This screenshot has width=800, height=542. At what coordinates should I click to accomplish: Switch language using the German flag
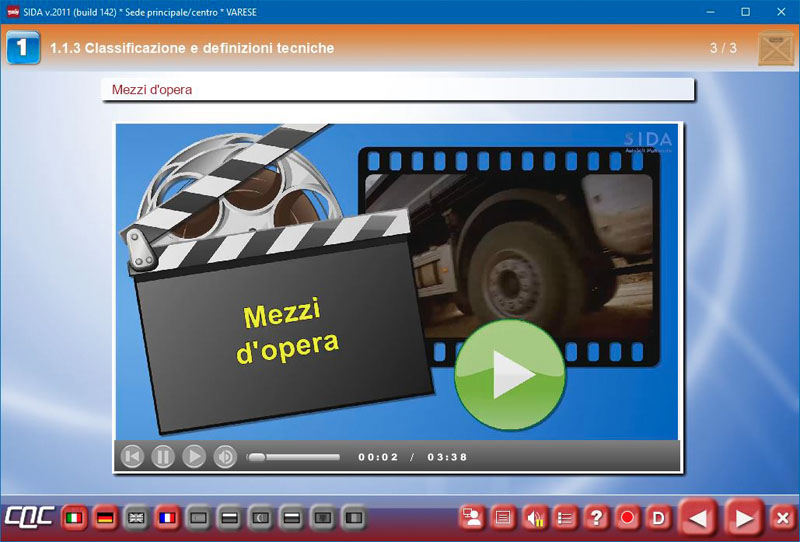click(x=105, y=518)
